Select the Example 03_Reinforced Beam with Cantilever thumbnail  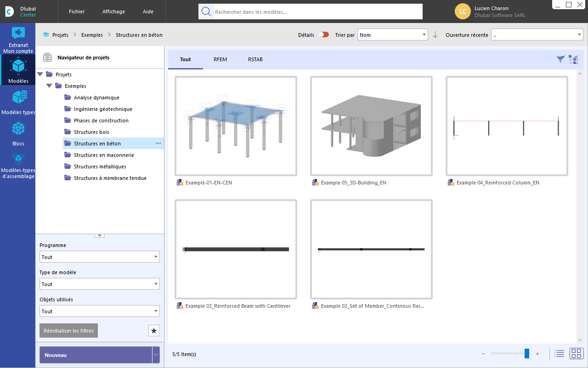tap(236, 249)
